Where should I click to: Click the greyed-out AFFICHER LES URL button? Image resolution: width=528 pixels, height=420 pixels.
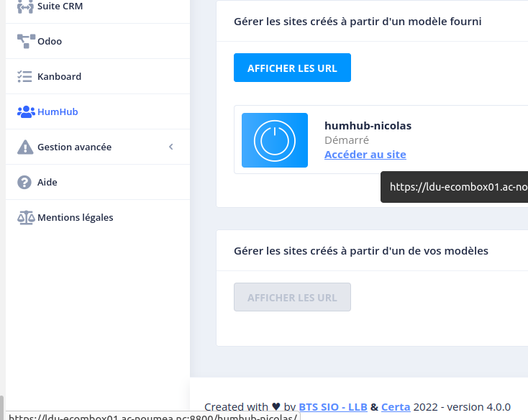click(292, 297)
